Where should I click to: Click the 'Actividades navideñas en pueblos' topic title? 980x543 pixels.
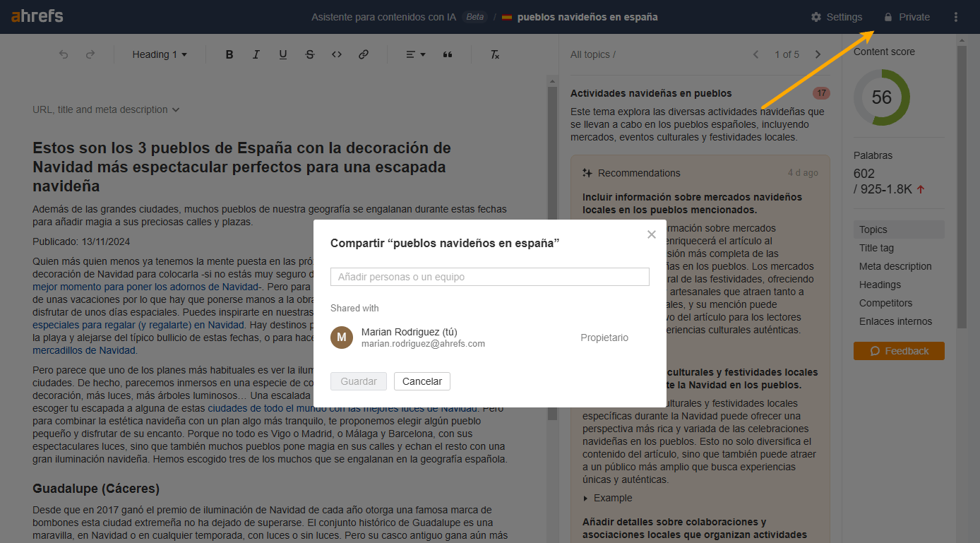point(651,93)
